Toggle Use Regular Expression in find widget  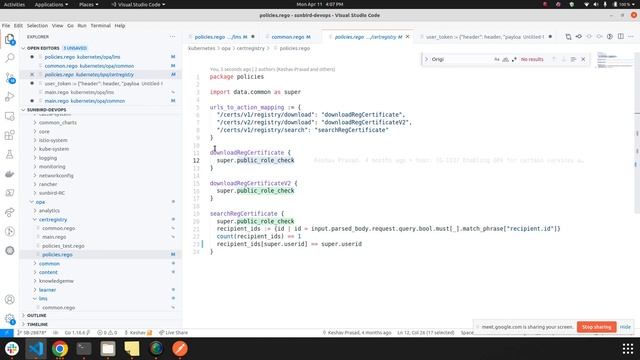tap(514, 59)
